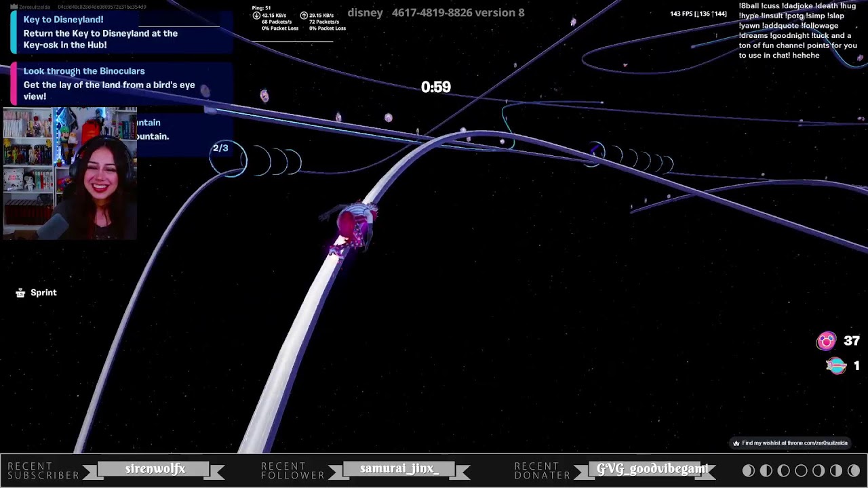868x488 pixels.
Task: Click the crown icon beside the wishlist text
Action: point(736,443)
